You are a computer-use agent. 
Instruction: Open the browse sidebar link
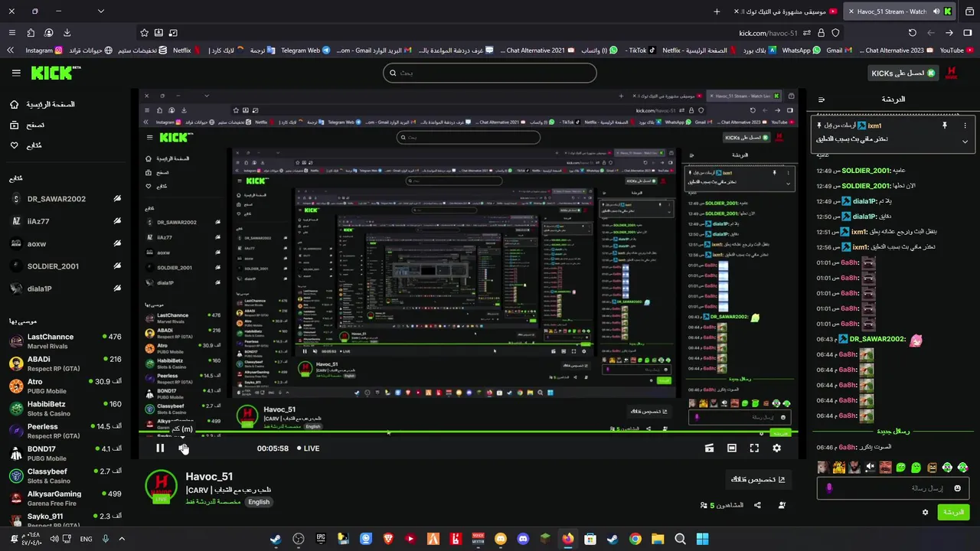coord(27,125)
